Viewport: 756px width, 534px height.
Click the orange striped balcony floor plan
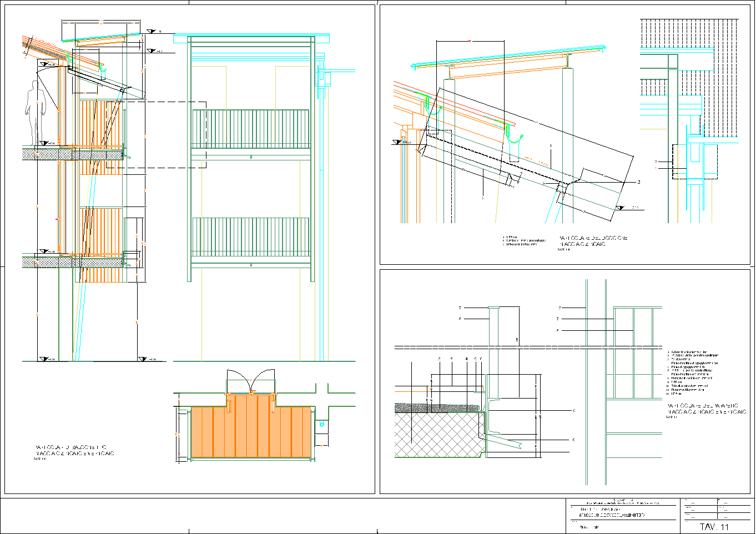[251, 432]
